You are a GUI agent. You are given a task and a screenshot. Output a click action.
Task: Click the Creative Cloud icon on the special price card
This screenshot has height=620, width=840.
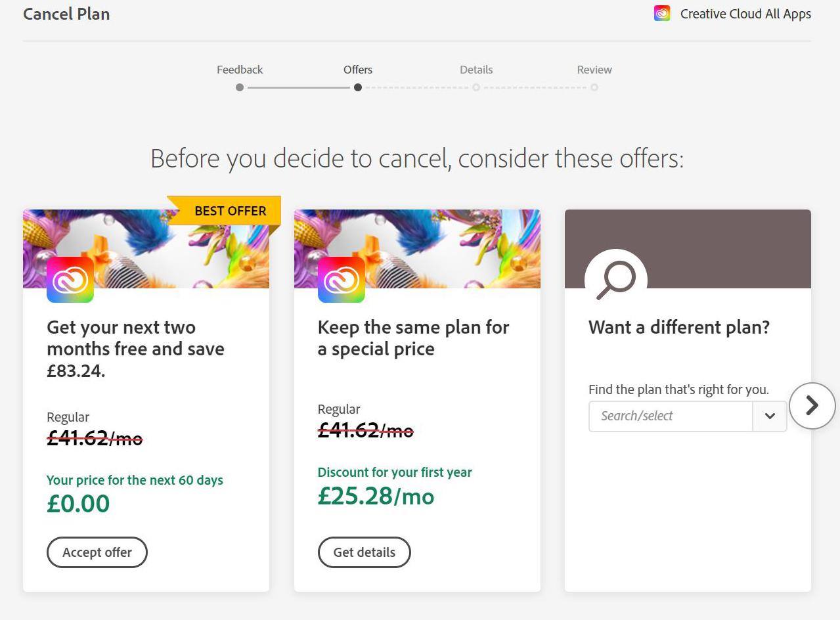[341, 279]
